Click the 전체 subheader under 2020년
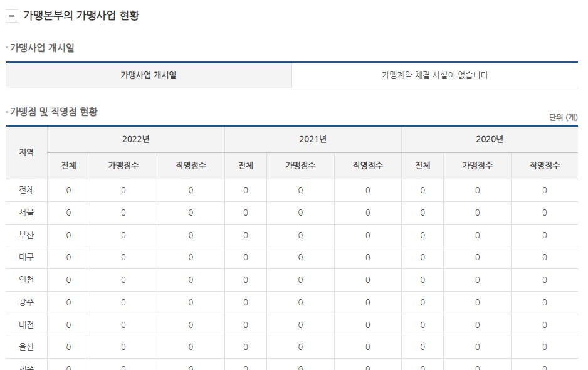Screen dimensions: 588x370 point(423,166)
